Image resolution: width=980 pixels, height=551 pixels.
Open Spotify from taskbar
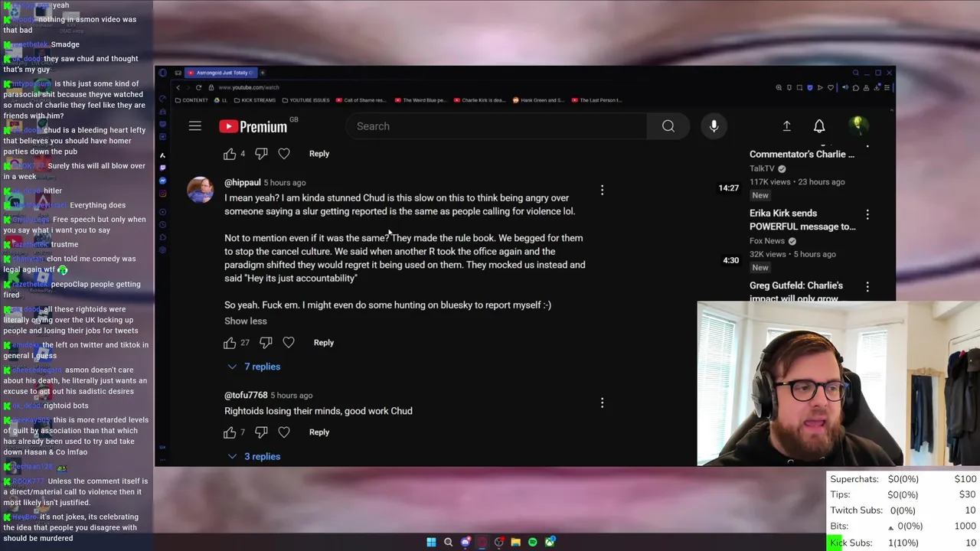(533, 542)
